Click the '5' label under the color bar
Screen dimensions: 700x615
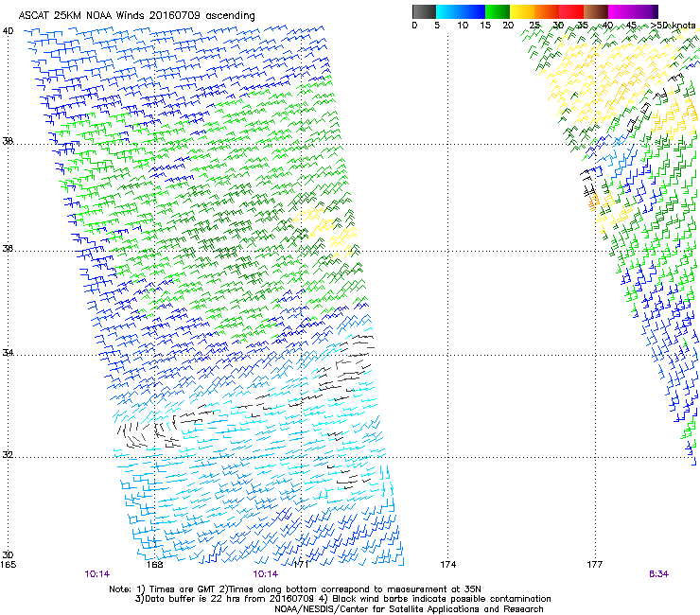(x=437, y=26)
